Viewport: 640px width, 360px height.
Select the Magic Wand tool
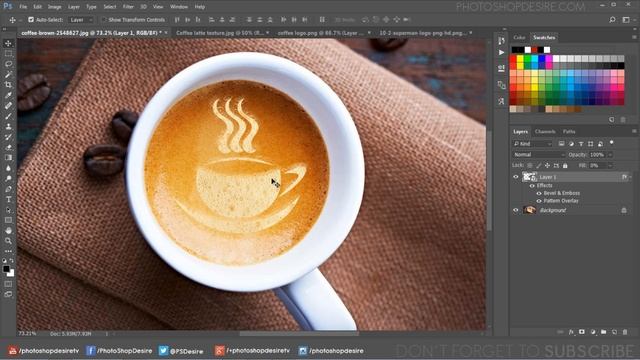(x=8, y=74)
